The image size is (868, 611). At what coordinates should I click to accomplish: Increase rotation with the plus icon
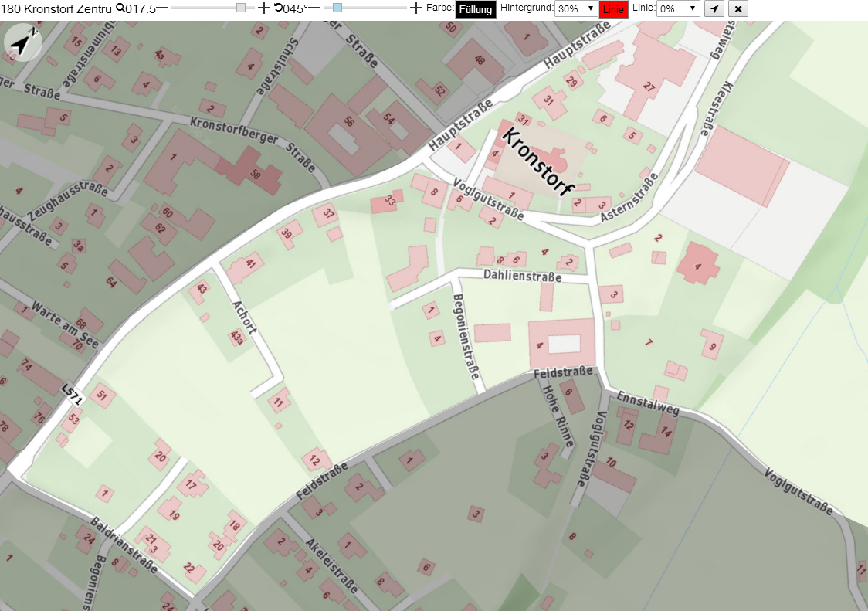[415, 8]
